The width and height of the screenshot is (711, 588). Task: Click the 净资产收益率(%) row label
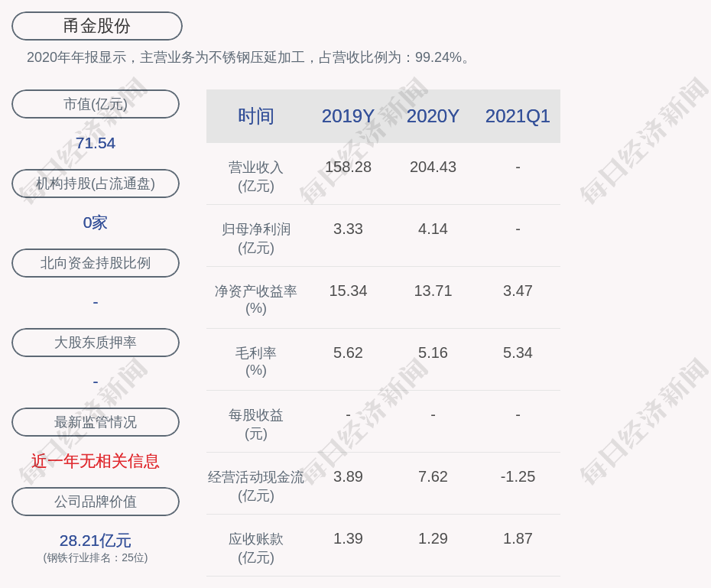tap(256, 300)
